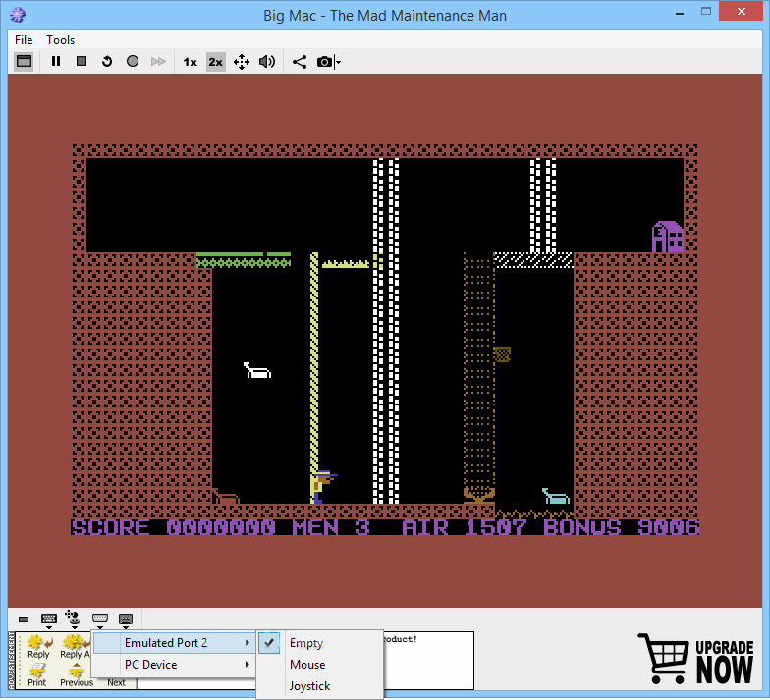The height and width of the screenshot is (700, 770).
Task: Click the AIR counter in game
Action: pyautogui.click(x=464, y=528)
